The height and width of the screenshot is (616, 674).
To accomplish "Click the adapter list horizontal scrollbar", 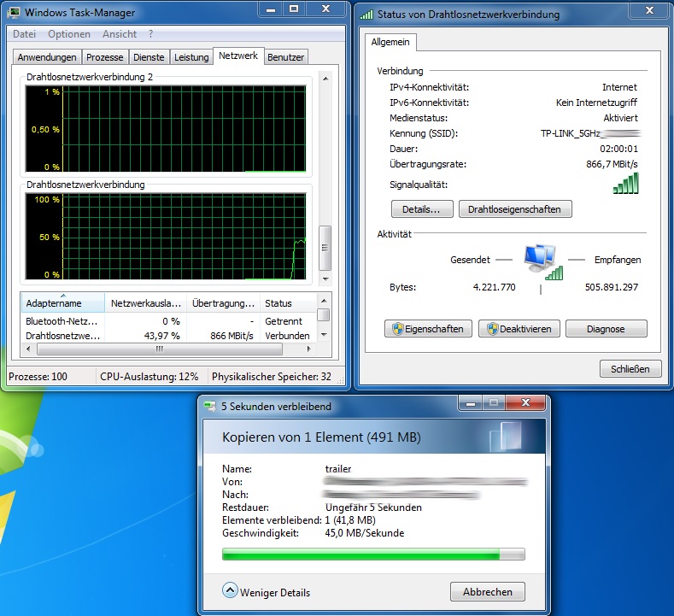I will click(x=162, y=349).
